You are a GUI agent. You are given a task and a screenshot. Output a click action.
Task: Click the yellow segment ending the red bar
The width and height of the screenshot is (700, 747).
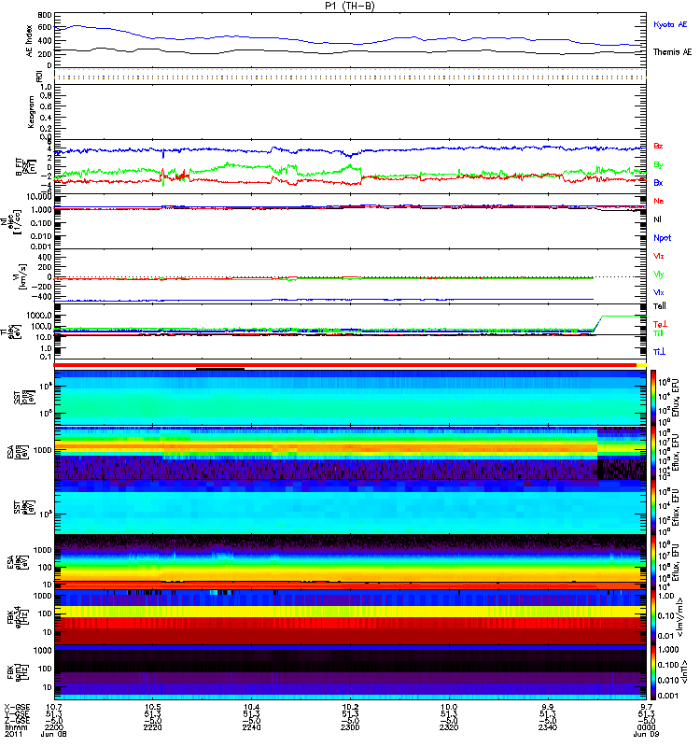641,365
